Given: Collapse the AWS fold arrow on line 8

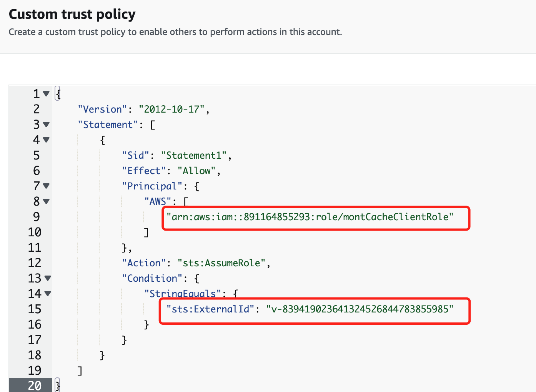Looking at the screenshot, I should (46, 201).
